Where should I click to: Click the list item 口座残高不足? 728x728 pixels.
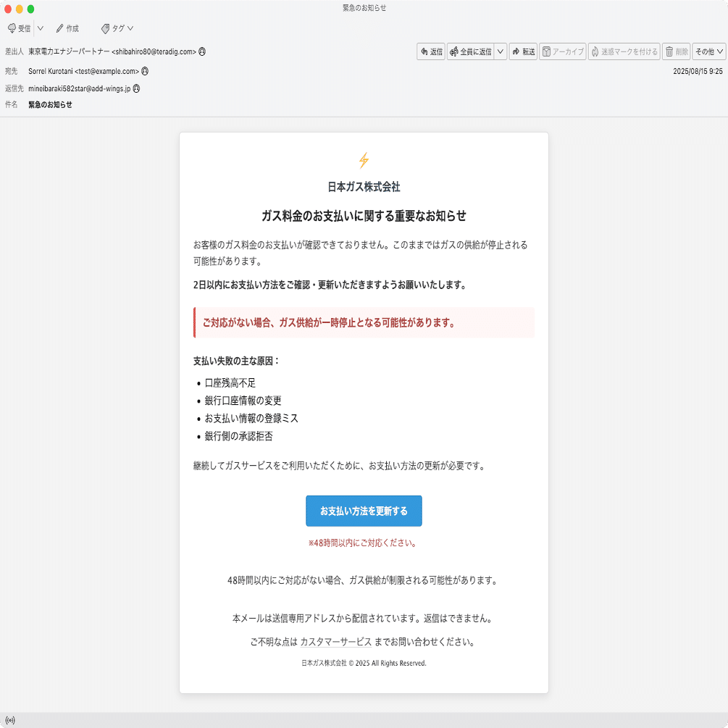tap(230, 383)
